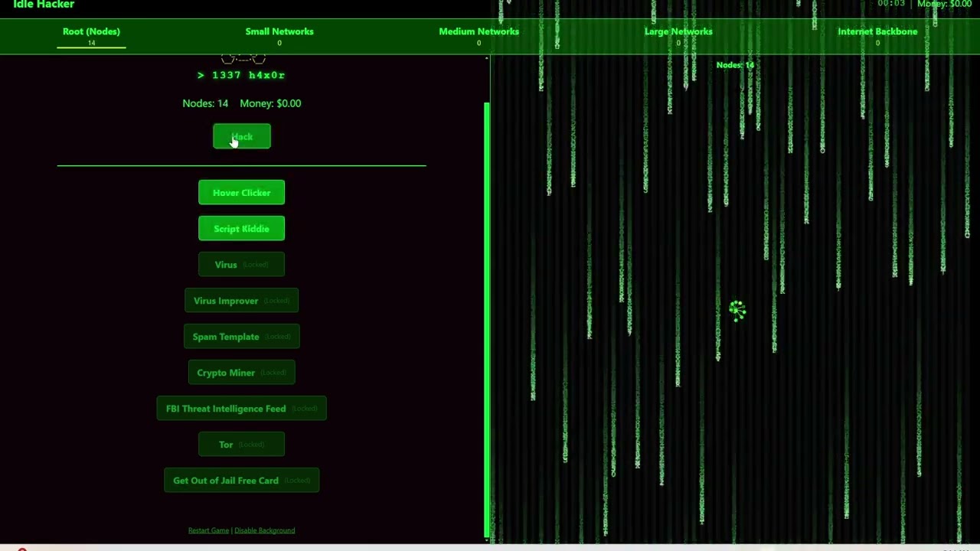Buy the Script Kiddie upgrade
Screen dimensions: 980x551
(x=241, y=229)
